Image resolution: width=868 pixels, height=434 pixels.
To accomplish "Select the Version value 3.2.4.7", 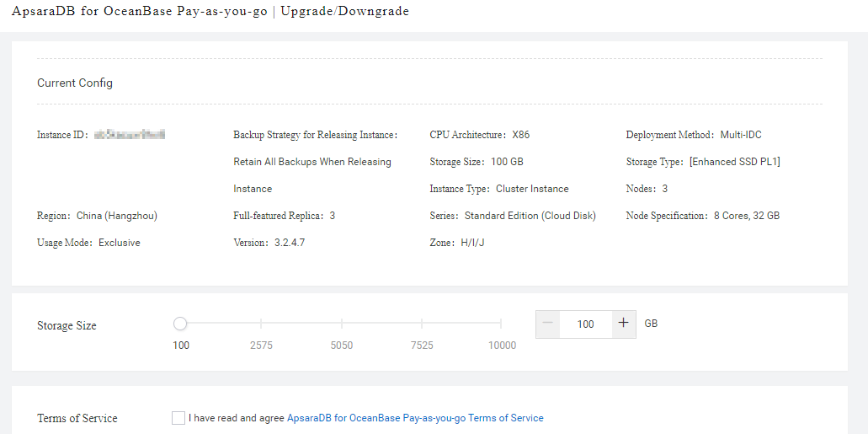I will 290,243.
